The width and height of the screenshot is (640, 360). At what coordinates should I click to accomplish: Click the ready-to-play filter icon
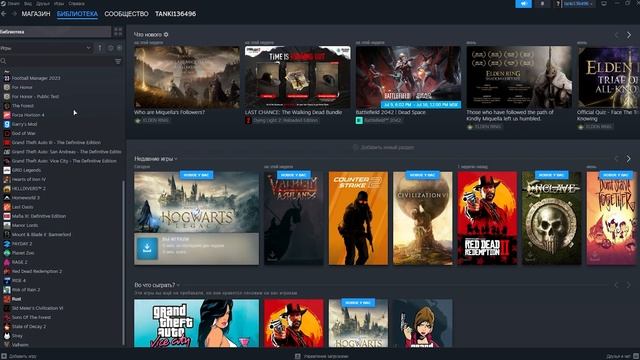pyautogui.click(x=119, y=48)
